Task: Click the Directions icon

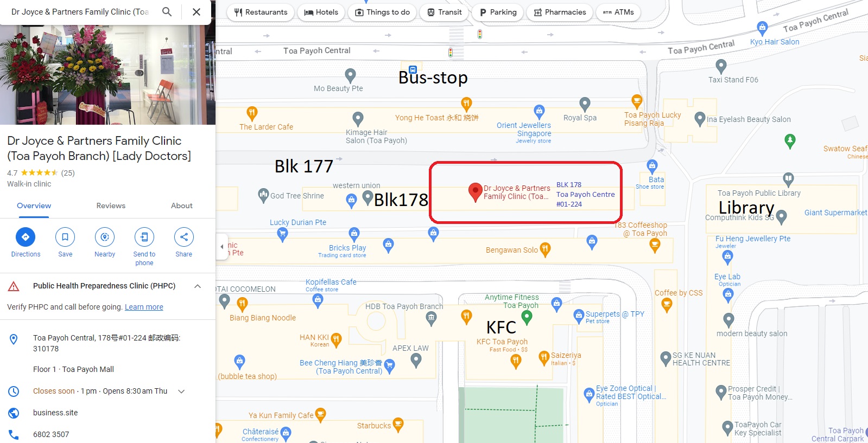Action: 26,237
